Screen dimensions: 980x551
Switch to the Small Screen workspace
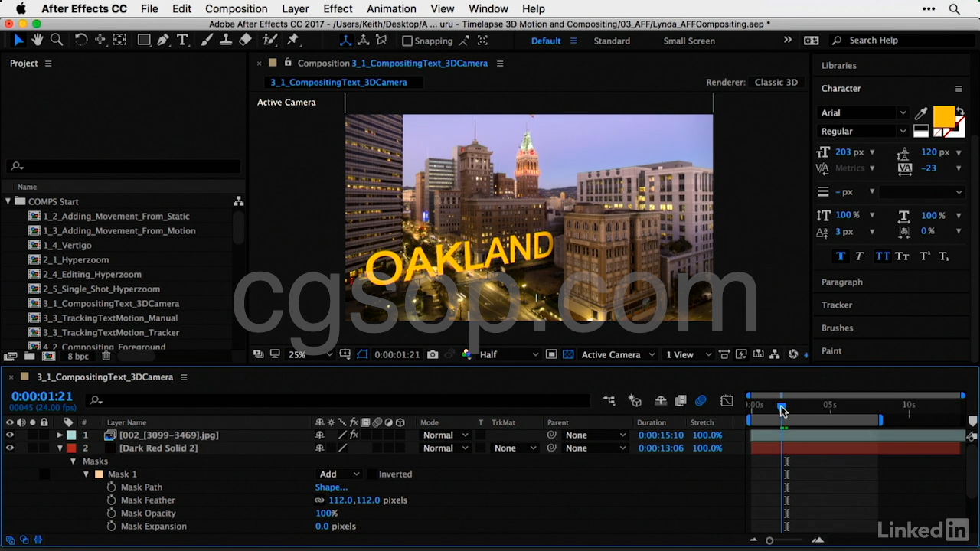tap(688, 41)
